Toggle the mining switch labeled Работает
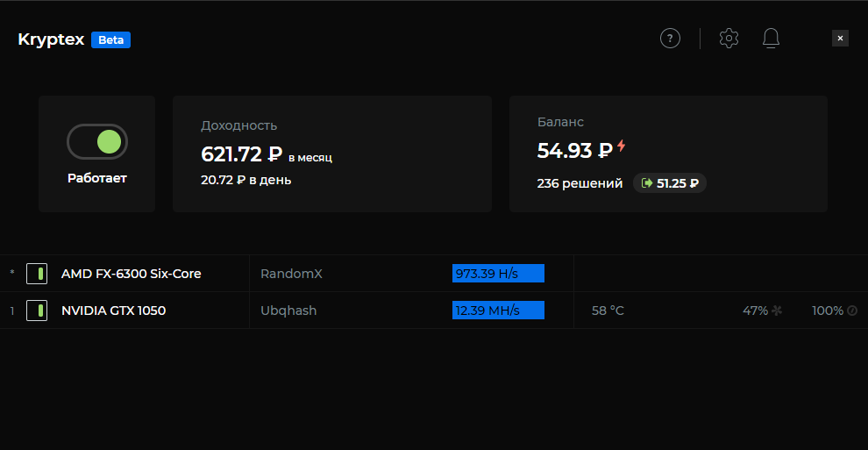This screenshot has height=450, width=868. [96, 142]
